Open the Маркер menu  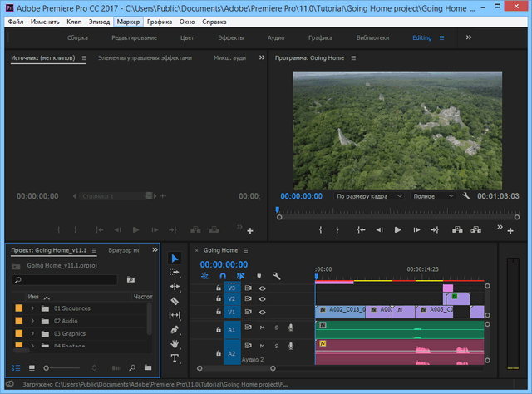[x=128, y=21]
